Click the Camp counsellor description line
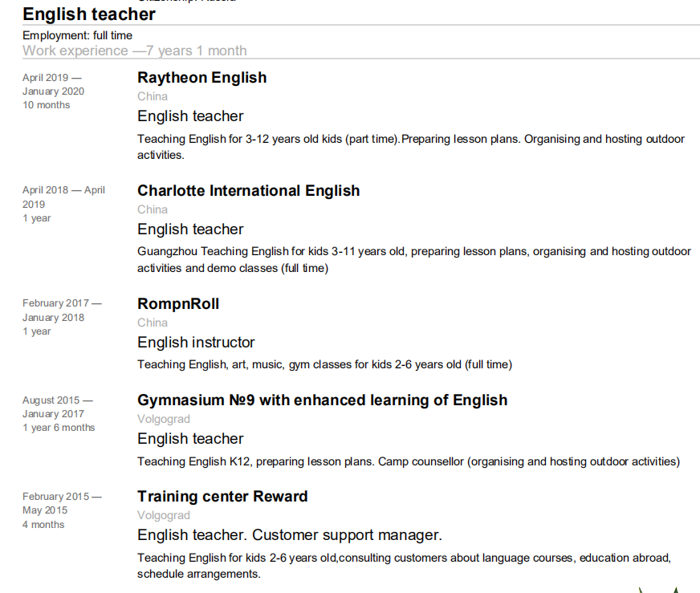The width and height of the screenshot is (700, 593). [x=408, y=461]
